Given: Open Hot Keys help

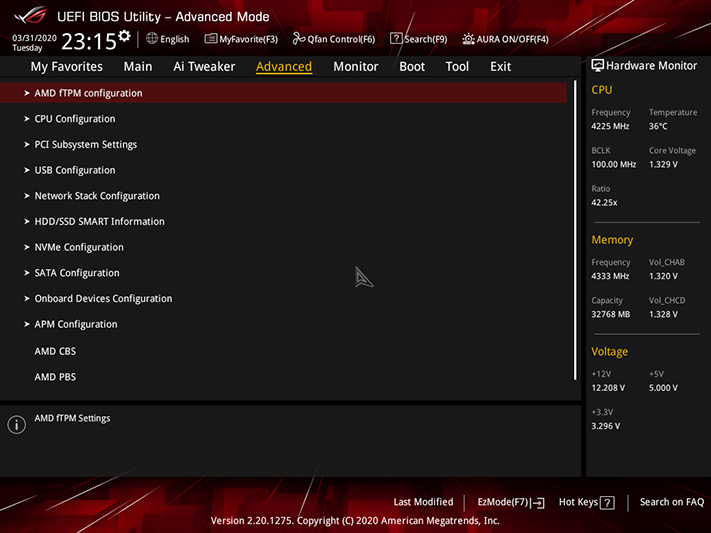Looking at the screenshot, I should click(578, 502).
